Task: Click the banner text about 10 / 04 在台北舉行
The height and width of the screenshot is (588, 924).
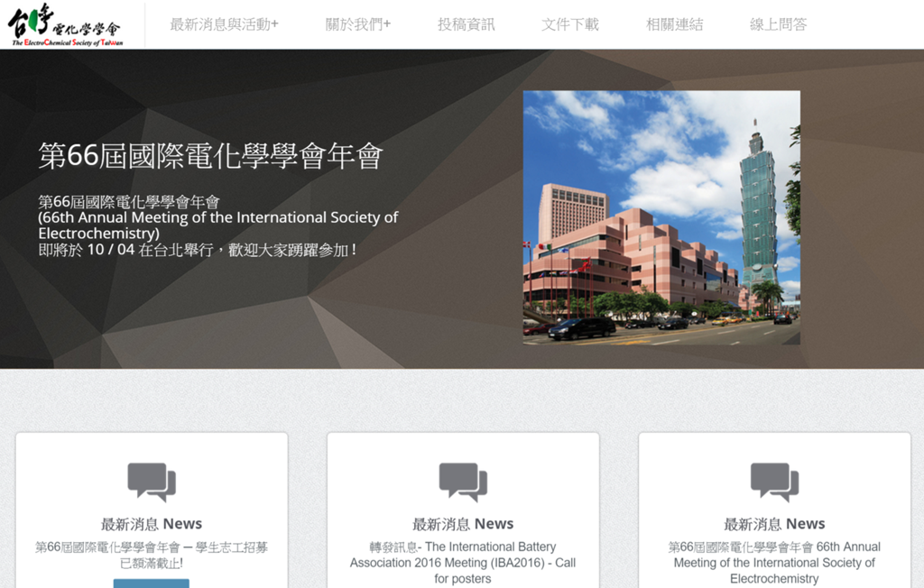Action: coord(197,250)
